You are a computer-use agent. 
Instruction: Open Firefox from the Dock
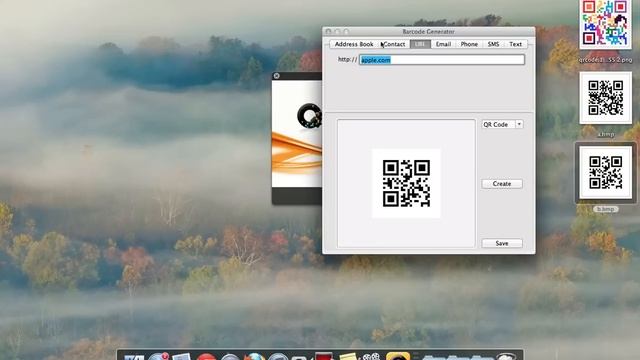click(x=254, y=356)
